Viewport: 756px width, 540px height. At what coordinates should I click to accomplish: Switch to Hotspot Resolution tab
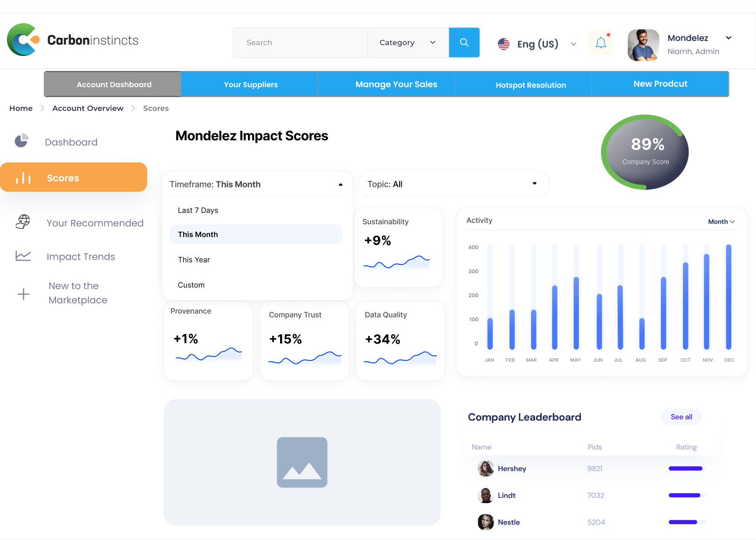[x=523, y=84]
